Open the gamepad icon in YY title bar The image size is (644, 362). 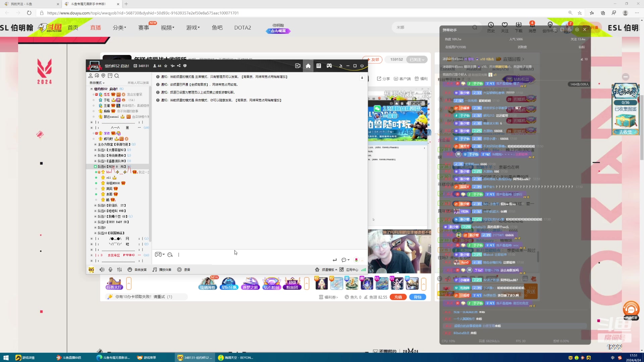(x=329, y=66)
